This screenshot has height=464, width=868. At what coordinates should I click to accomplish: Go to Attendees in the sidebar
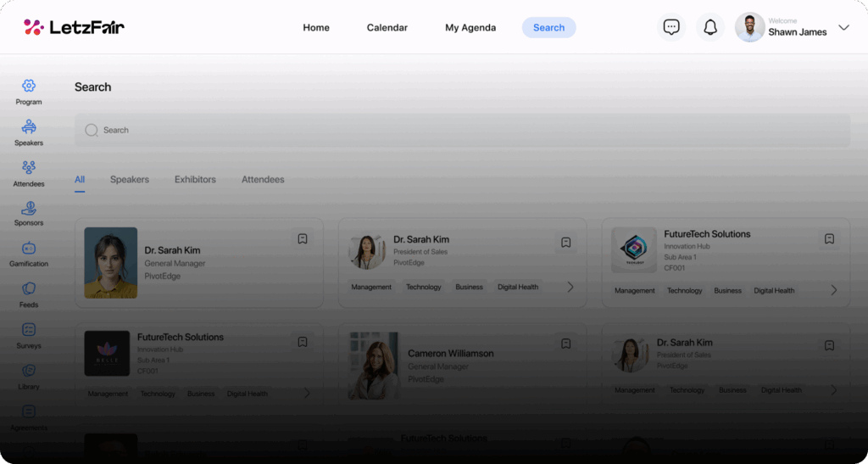tap(29, 173)
